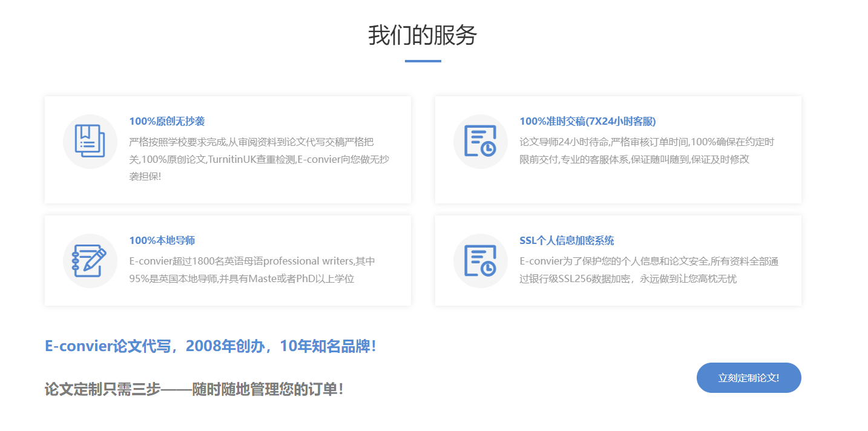Screen dimensions: 868x431
Task: Select the 100%准时交稿(7X24小时客服) title
Action: pyautogui.click(x=588, y=121)
